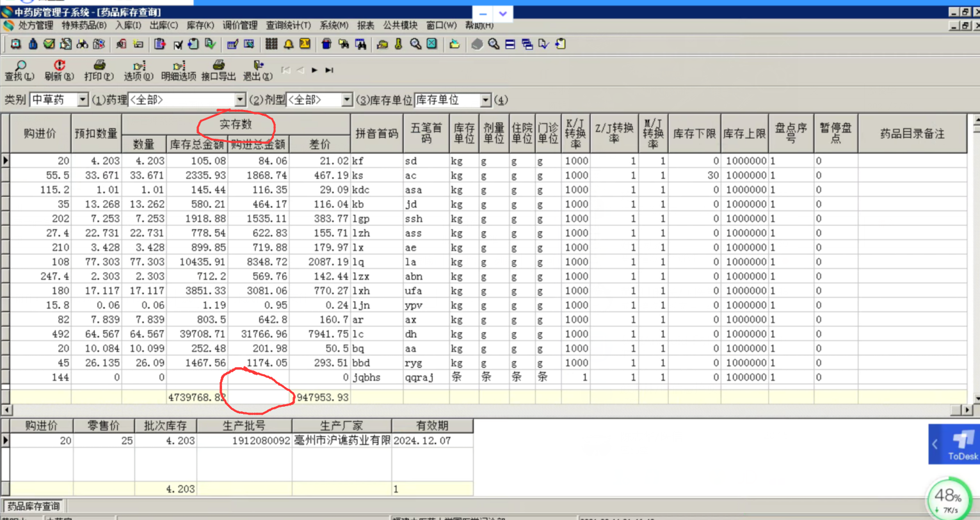Go to last record navigation arrow
Viewport: 980px width, 520px height.
(329, 70)
